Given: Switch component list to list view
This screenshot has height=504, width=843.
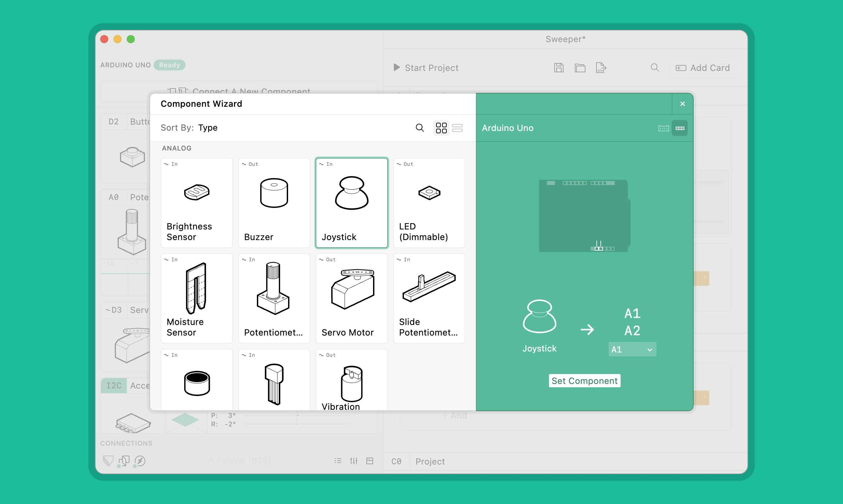Looking at the screenshot, I should coord(457,128).
